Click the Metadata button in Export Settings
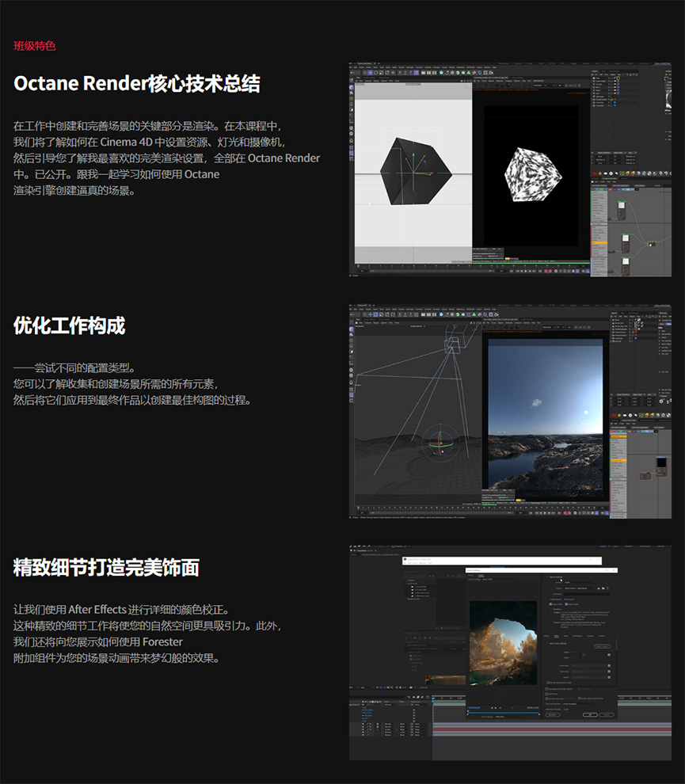Screen dimensions: 685x784 [553, 715]
